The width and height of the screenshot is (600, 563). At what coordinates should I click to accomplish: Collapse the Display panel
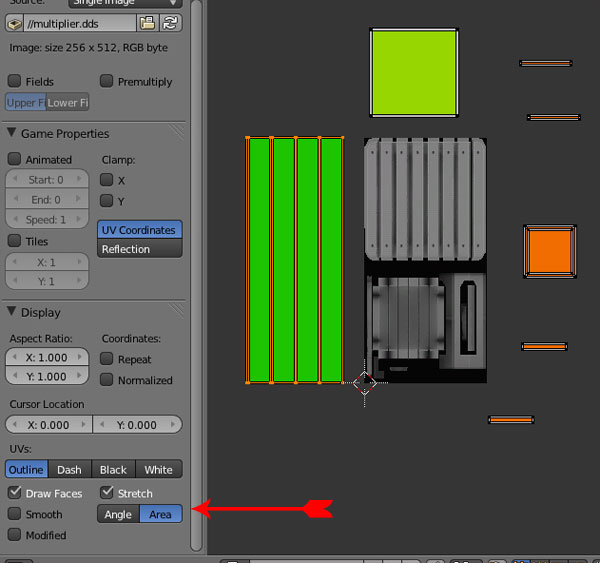(x=12, y=313)
